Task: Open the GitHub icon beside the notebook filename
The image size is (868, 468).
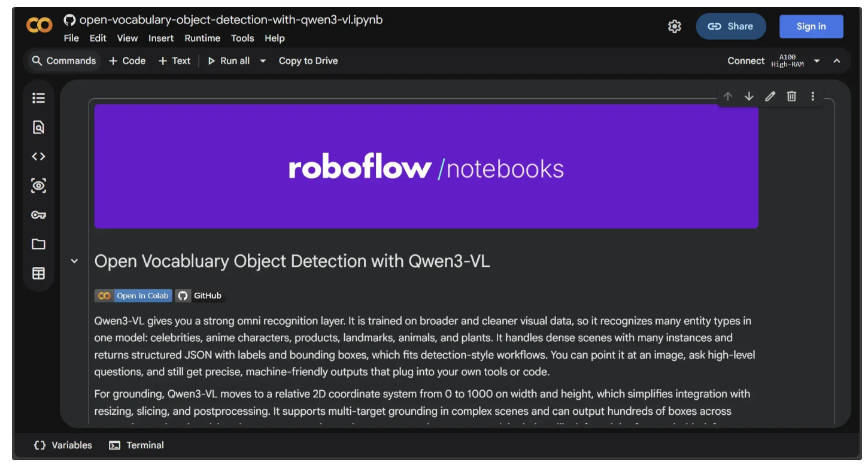Action: pos(69,20)
